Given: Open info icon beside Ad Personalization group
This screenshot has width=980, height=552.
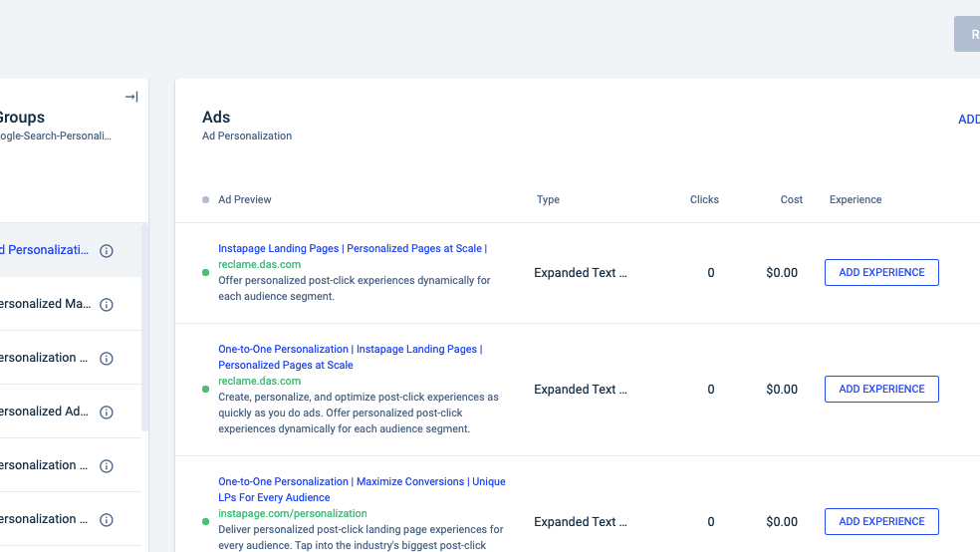Looking at the screenshot, I should (107, 251).
